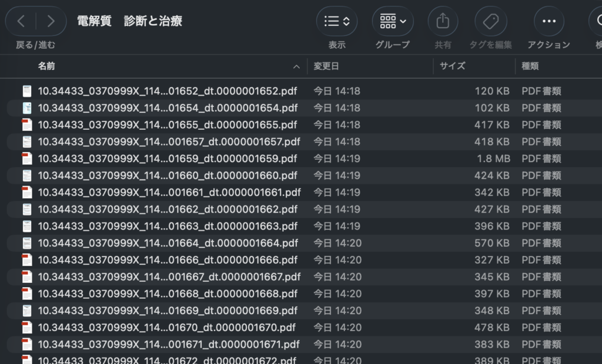The image size is (602, 364).
Task: Select PDF icon of file ending 1652.pdf
Action: point(26,91)
